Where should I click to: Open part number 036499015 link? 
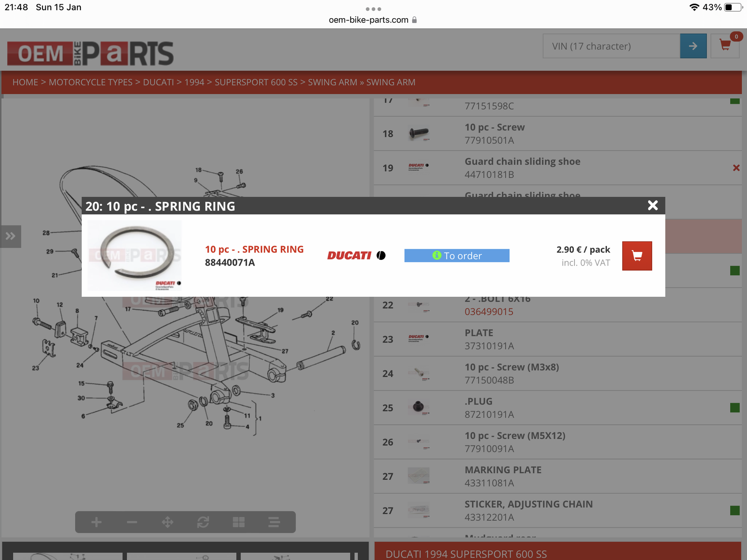(489, 312)
